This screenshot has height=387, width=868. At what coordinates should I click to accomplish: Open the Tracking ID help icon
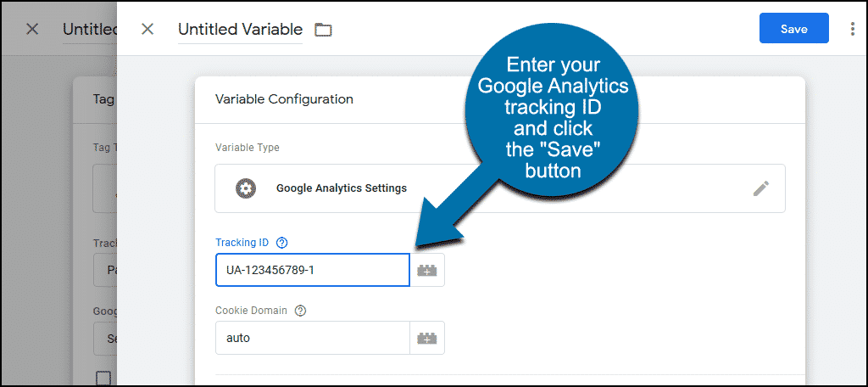[281, 242]
